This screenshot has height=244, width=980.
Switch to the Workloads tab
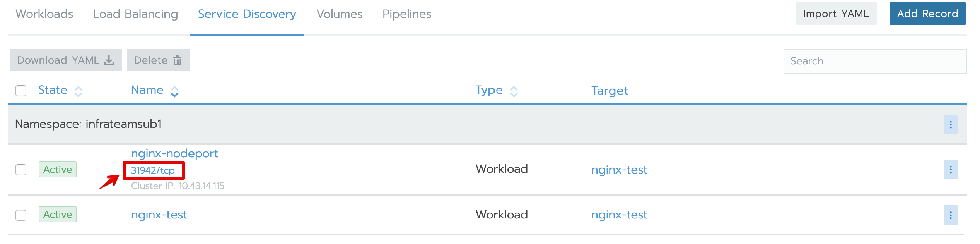(44, 14)
